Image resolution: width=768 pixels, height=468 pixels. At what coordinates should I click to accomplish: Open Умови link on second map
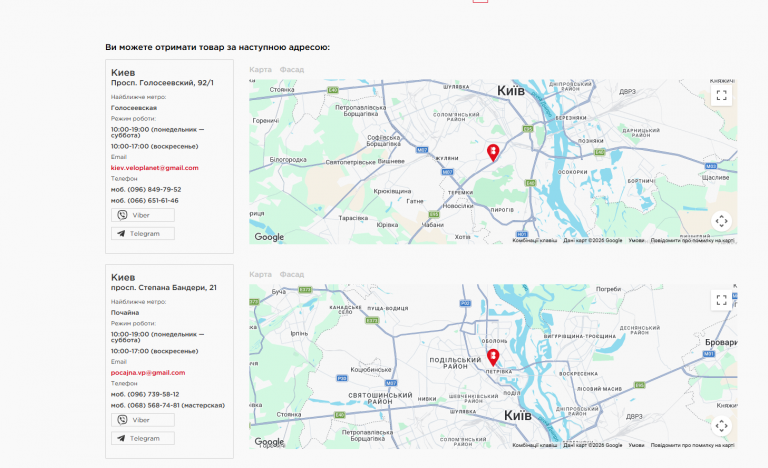click(636, 445)
